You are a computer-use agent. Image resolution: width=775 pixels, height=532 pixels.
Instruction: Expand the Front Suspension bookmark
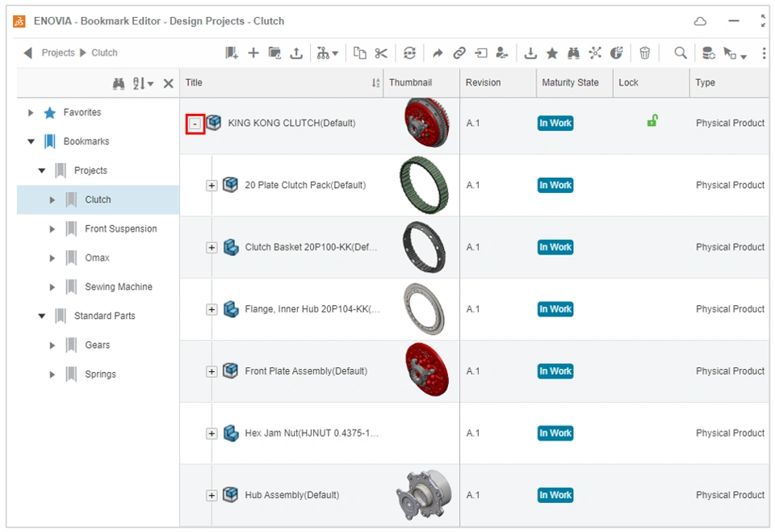tap(52, 229)
